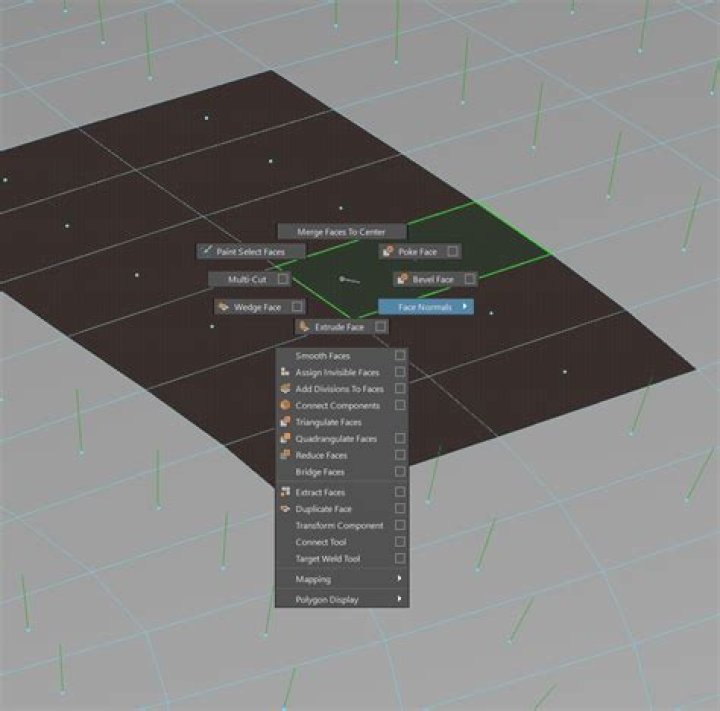720x711 pixels.
Task: Open Extract Faces option box
Action: 400,492
